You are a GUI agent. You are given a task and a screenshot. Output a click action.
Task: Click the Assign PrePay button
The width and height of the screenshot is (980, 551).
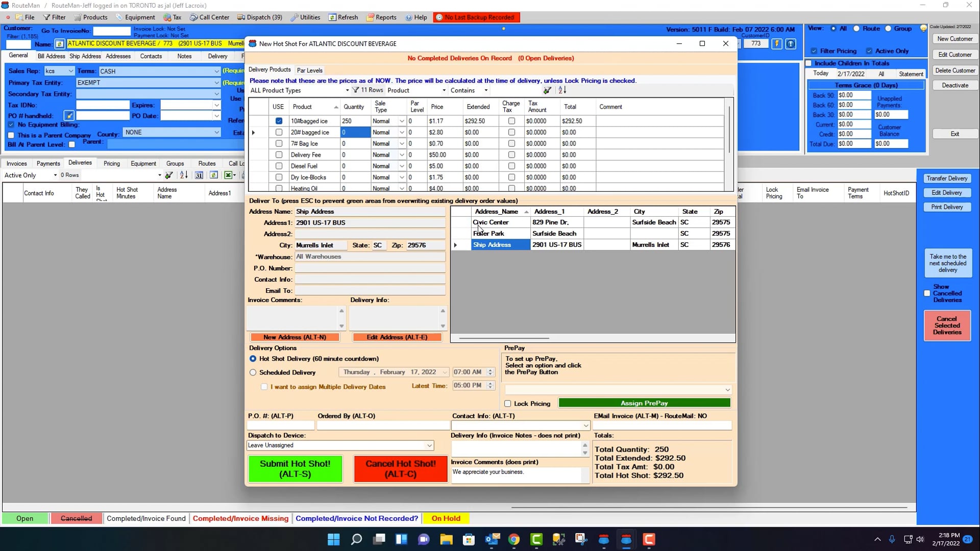644,403
